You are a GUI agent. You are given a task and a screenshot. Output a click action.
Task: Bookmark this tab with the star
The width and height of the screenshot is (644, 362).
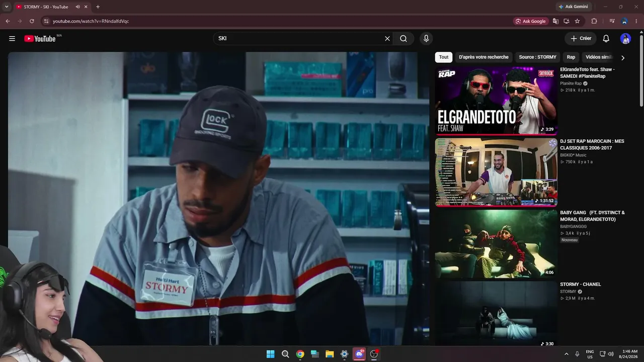(x=577, y=21)
